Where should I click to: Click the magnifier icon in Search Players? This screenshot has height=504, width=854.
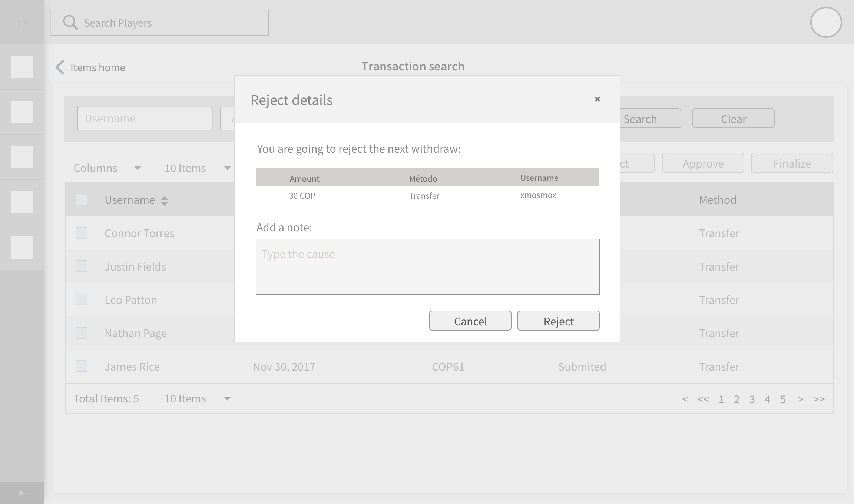coord(70,23)
